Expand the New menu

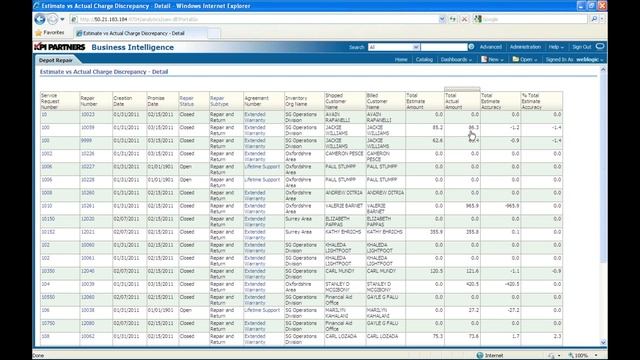click(492, 60)
